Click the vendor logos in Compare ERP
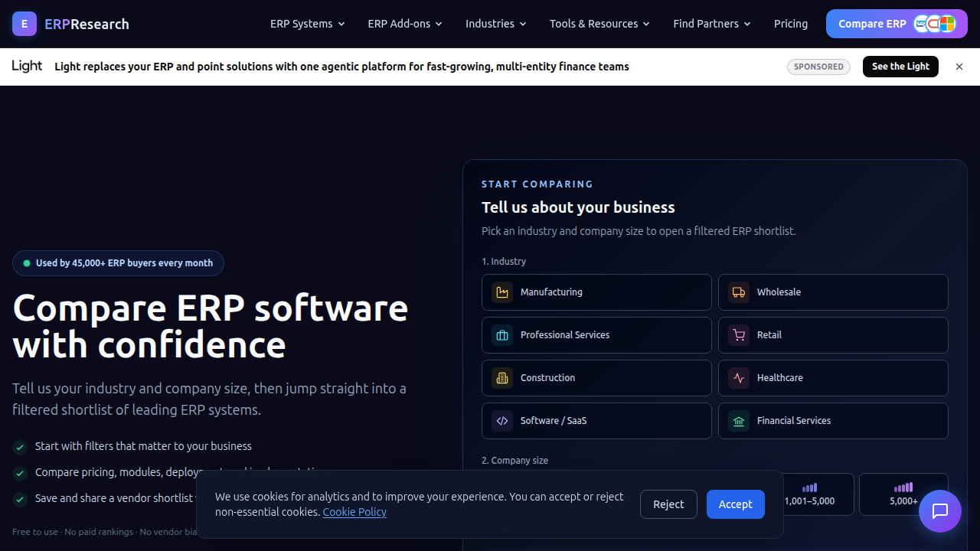Image resolution: width=980 pixels, height=551 pixels. coord(935,24)
